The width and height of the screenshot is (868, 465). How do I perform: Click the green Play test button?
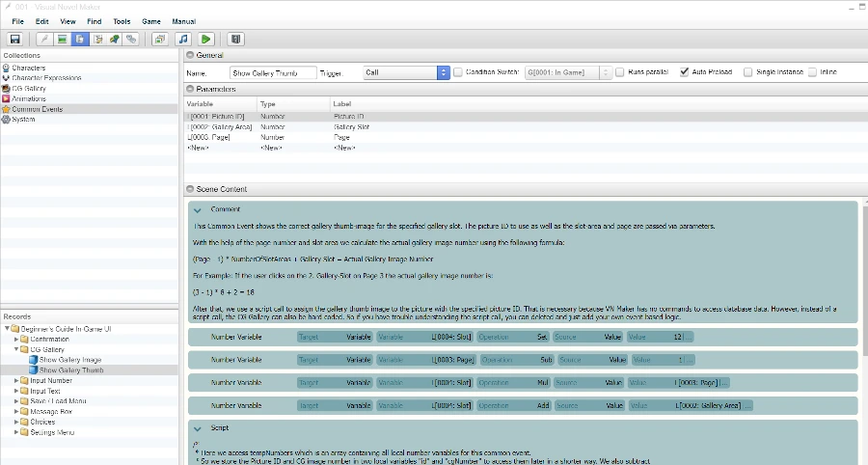point(206,40)
